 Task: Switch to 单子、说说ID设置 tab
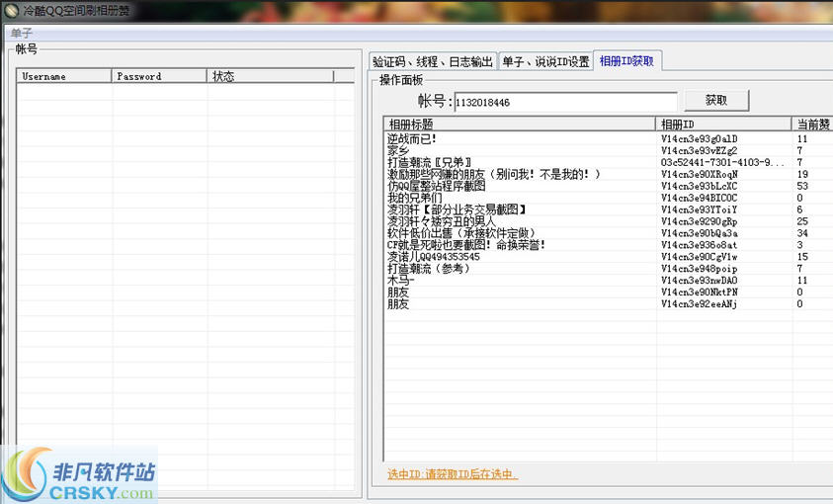pos(545,61)
